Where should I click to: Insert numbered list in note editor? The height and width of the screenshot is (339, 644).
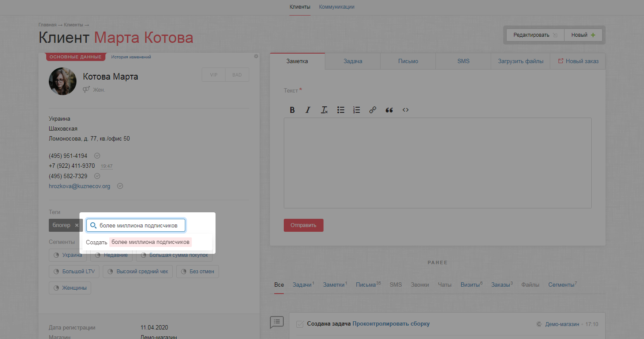[356, 110]
